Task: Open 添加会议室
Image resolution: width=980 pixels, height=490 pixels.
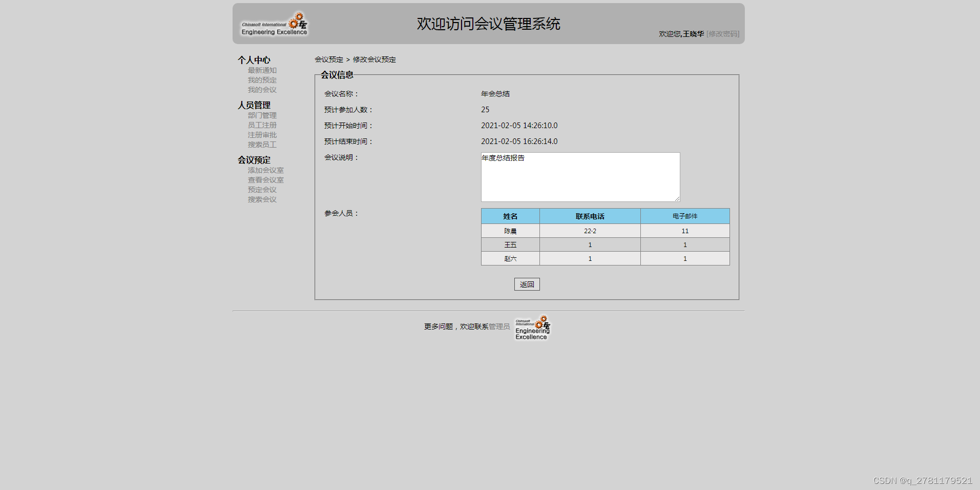Action: 266,170
